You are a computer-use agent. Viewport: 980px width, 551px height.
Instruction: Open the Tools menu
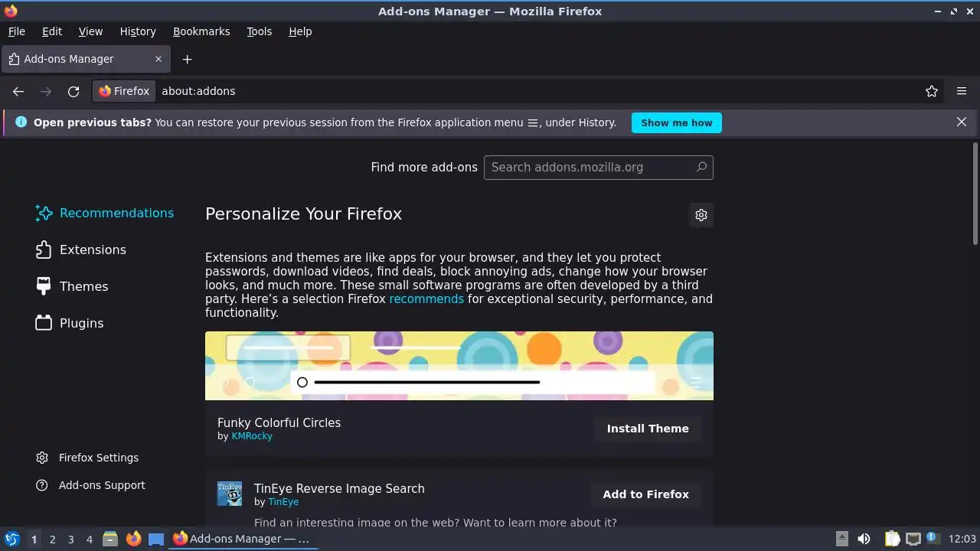tap(260, 31)
